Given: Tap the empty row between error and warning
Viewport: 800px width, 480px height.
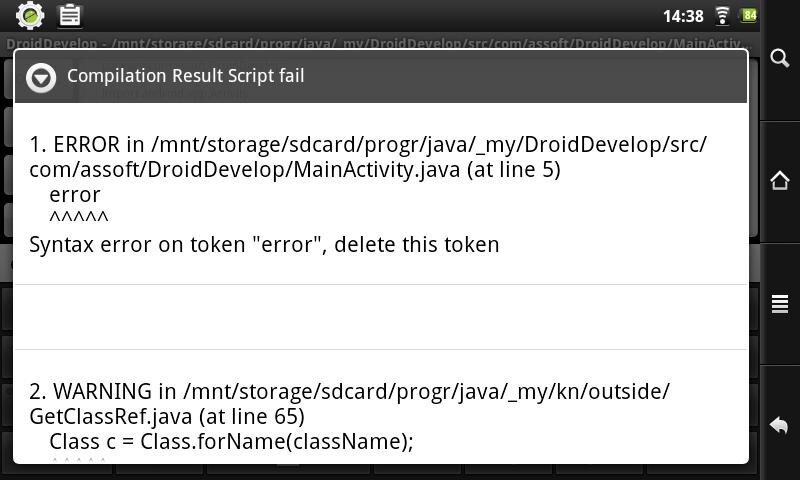Looking at the screenshot, I should (380, 317).
